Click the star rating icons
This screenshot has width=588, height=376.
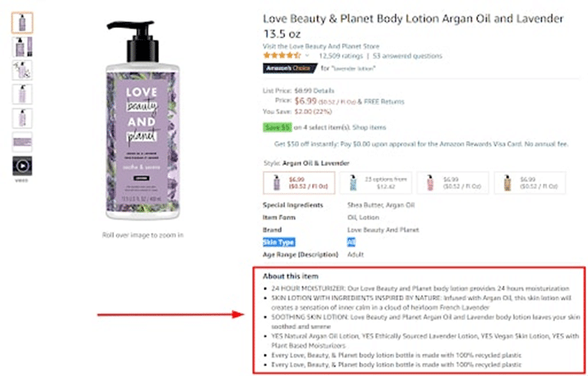282,55
